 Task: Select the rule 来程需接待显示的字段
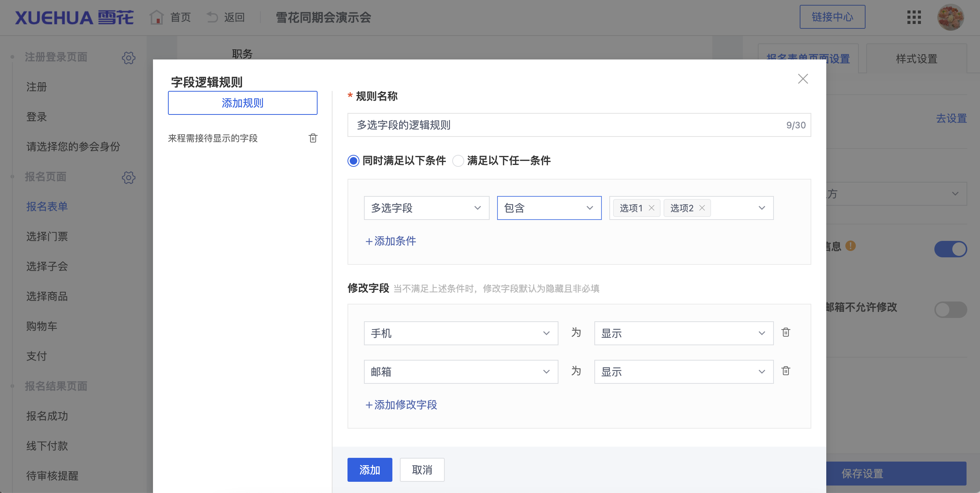(213, 138)
